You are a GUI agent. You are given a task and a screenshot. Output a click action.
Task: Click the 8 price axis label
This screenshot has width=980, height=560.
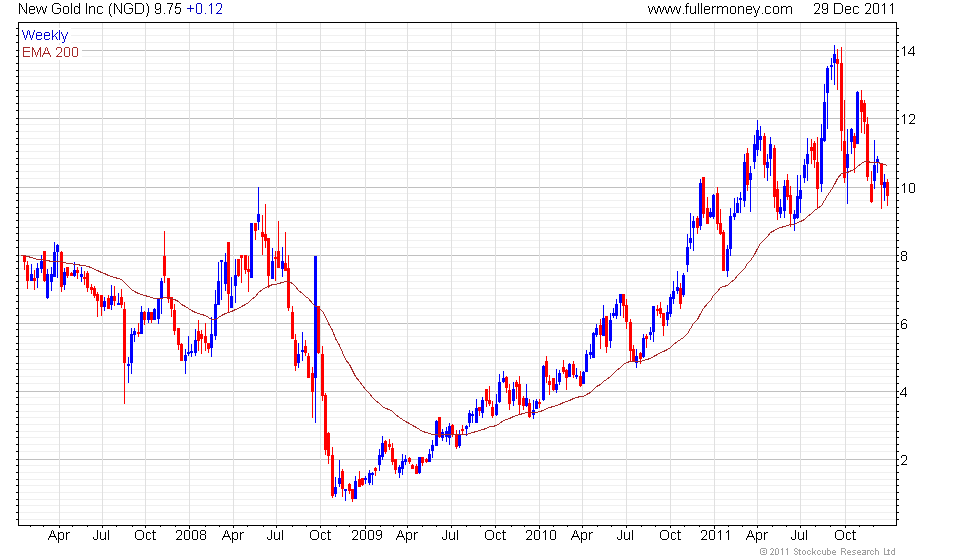tap(904, 256)
